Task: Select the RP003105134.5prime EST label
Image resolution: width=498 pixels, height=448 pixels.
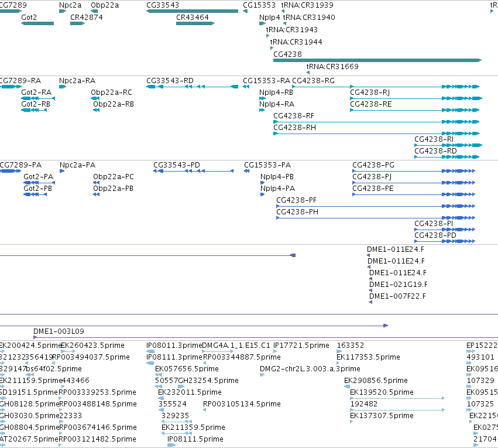Action: point(242,404)
